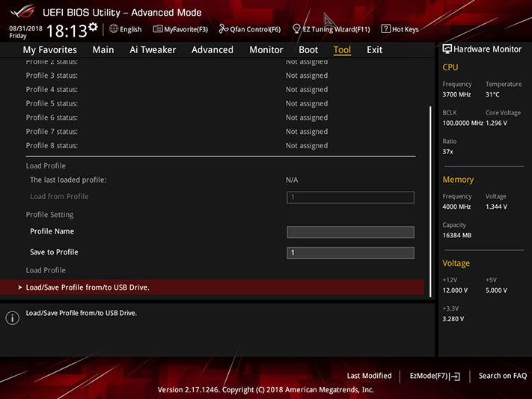The image size is (532, 399).
Task: Open time settings gear icon
Action: pyautogui.click(x=93, y=27)
